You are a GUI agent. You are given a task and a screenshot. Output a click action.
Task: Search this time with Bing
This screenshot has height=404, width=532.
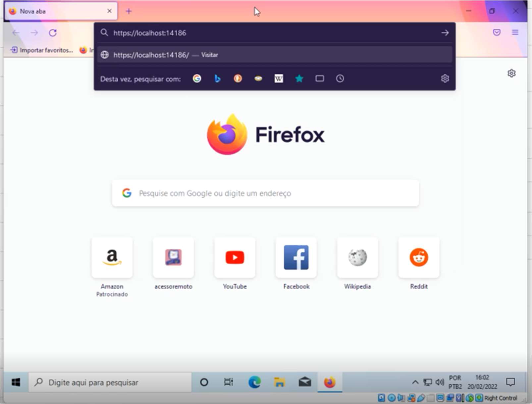tap(217, 78)
